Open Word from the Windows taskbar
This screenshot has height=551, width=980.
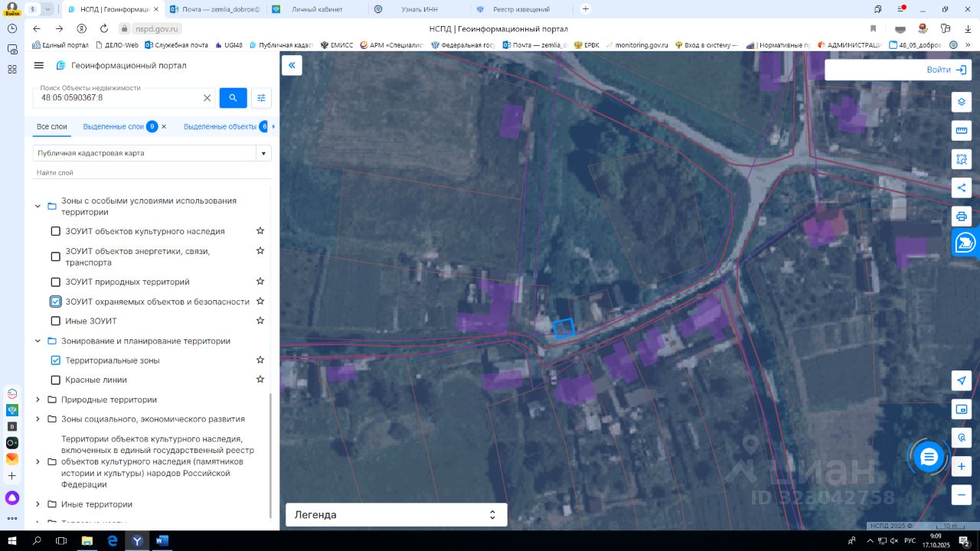point(162,540)
